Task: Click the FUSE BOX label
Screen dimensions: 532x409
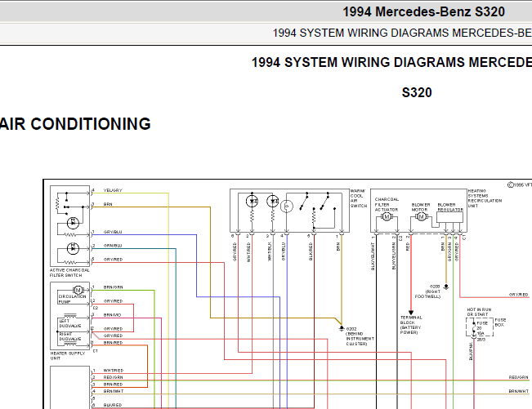Action: [x=500, y=322]
